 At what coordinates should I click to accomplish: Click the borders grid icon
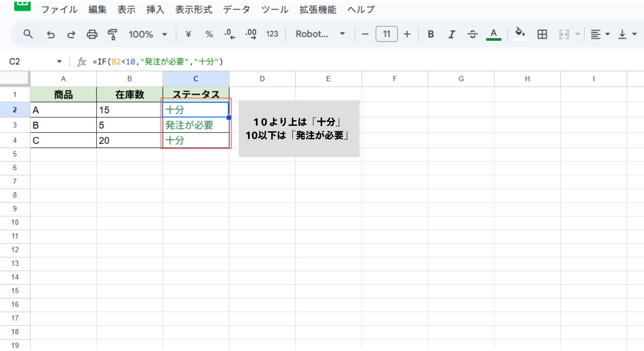tap(542, 34)
